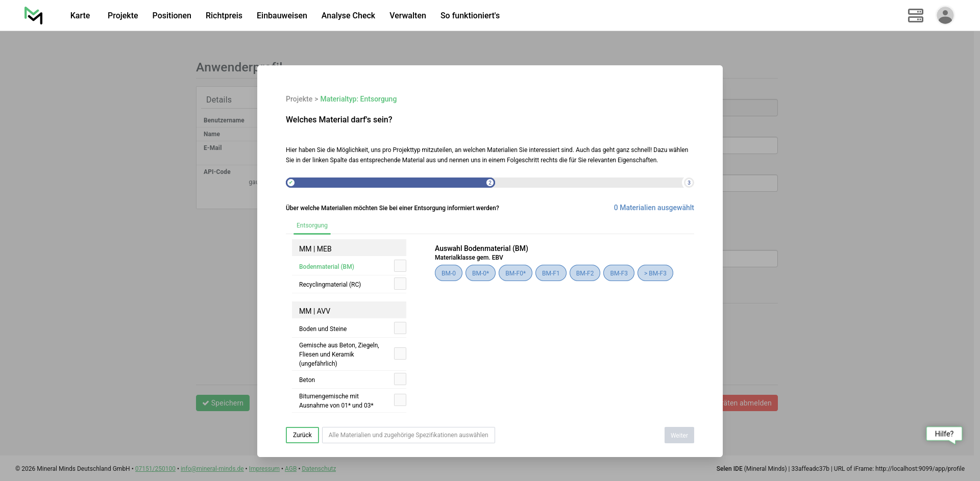Open the Projekte menu item
Viewport: 980px width, 481px height.
pos(122,15)
